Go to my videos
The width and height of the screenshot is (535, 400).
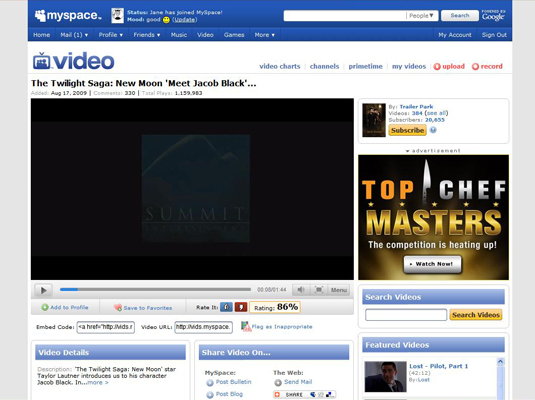[409, 66]
